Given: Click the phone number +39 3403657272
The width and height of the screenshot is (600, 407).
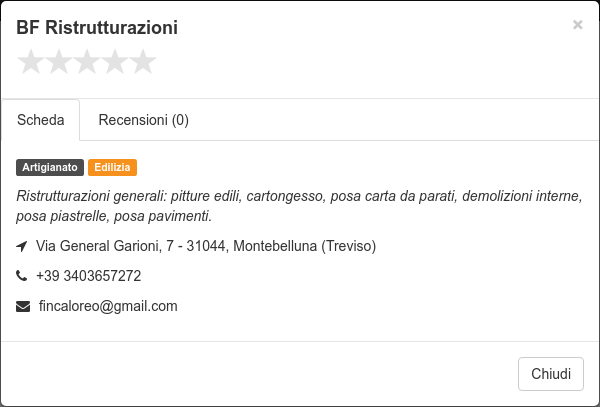Looking at the screenshot, I should pyautogui.click(x=88, y=276).
